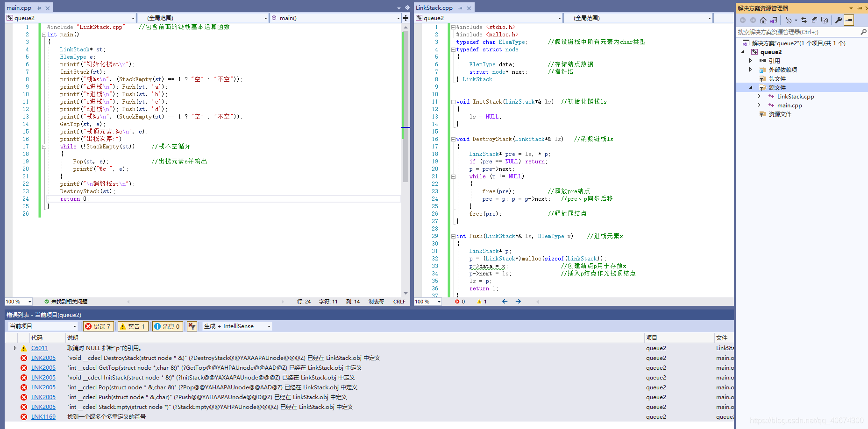This screenshot has height=429, width=868.
Task: Open the LNK2005 link for InitStack error
Action: coord(43,378)
